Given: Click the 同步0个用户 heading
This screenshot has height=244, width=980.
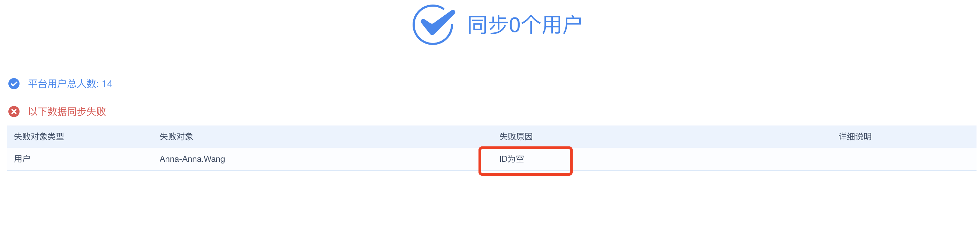Looking at the screenshot, I should 524,25.
